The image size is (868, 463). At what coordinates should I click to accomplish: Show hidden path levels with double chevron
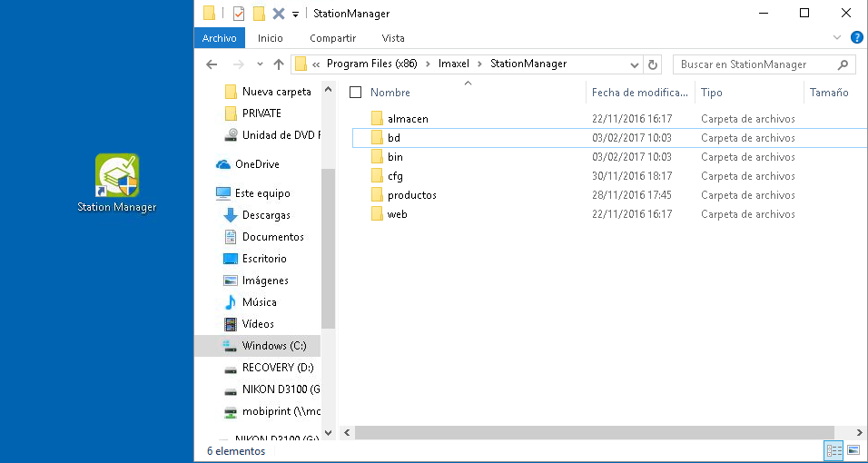pos(316,64)
